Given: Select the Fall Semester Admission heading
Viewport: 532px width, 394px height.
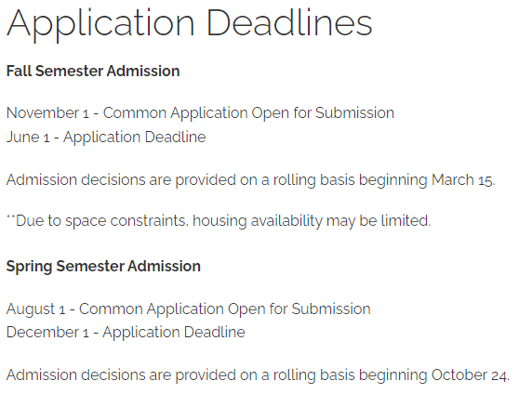Looking at the screenshot, I should tap(93, 72).
